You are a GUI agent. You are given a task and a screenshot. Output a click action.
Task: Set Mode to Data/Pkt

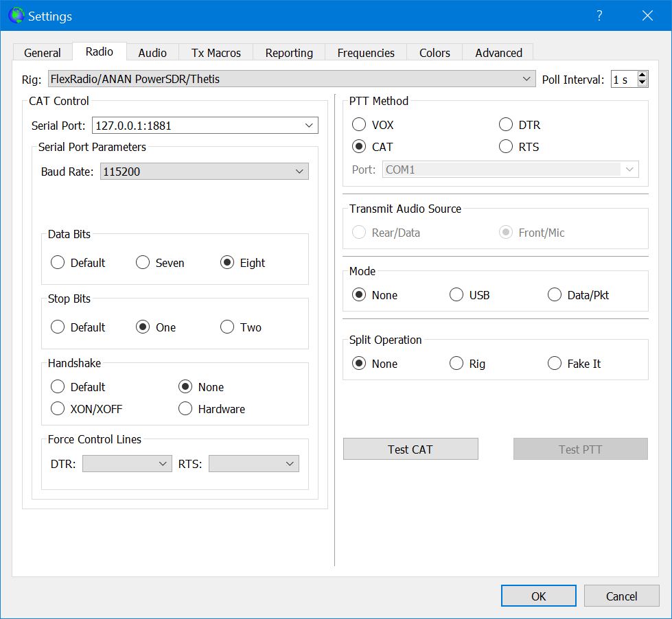555,295
